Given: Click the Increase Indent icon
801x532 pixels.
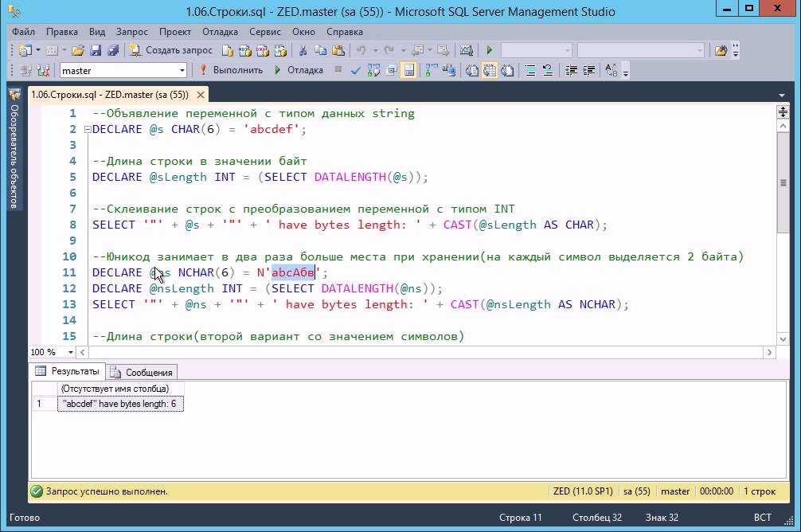Looking at the screenshot, I should click(588, 70).
